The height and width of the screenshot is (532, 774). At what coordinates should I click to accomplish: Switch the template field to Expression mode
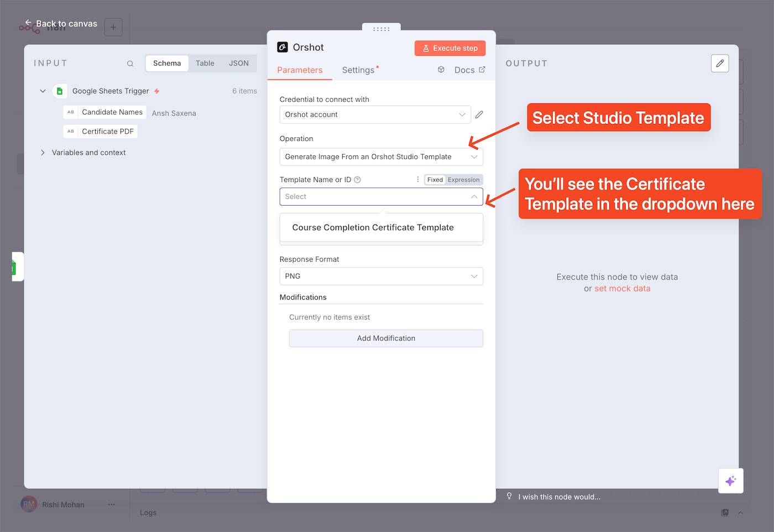point(464,180)
